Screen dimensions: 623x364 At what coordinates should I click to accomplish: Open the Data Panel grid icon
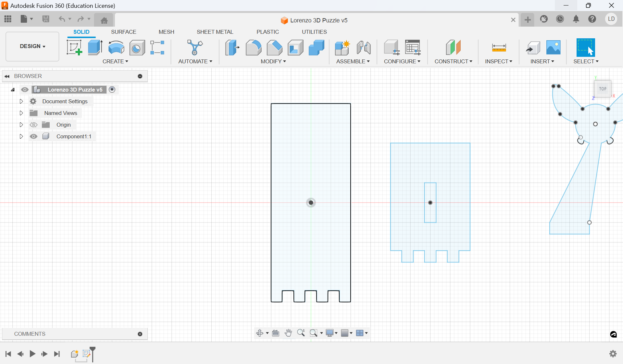coord(8,19)
